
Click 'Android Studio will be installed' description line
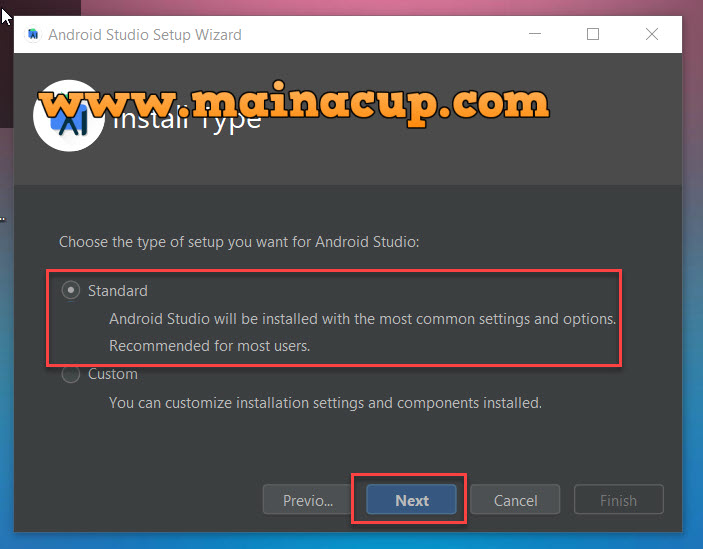362,319
